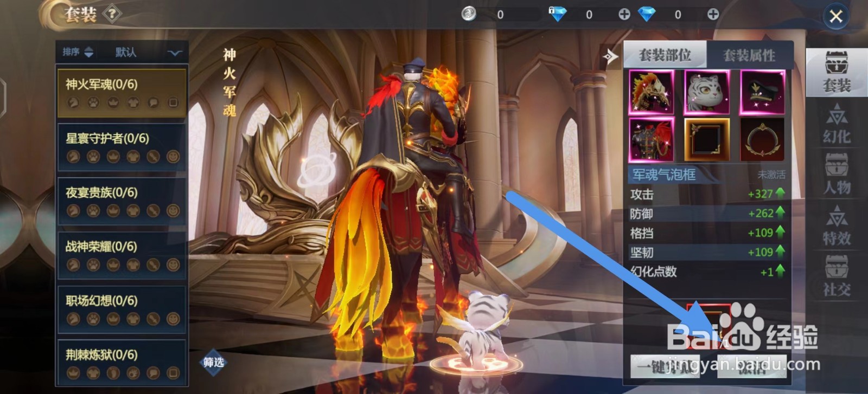This screenshot has width=868, height=394.
Task: Click the 军魂气泡框 piece title
Action: pyautogui.click(x=664, y=175)
